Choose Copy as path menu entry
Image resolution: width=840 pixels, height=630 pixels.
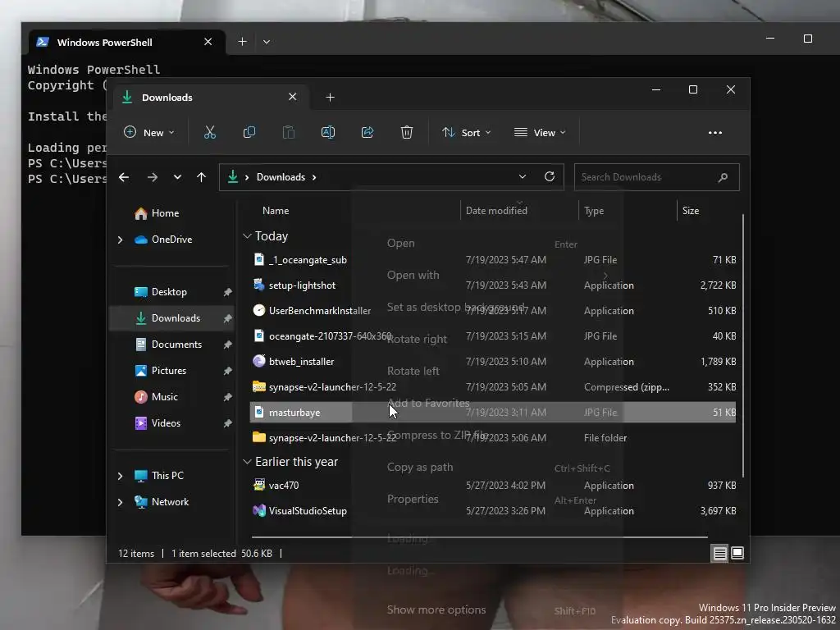[420, 467]
